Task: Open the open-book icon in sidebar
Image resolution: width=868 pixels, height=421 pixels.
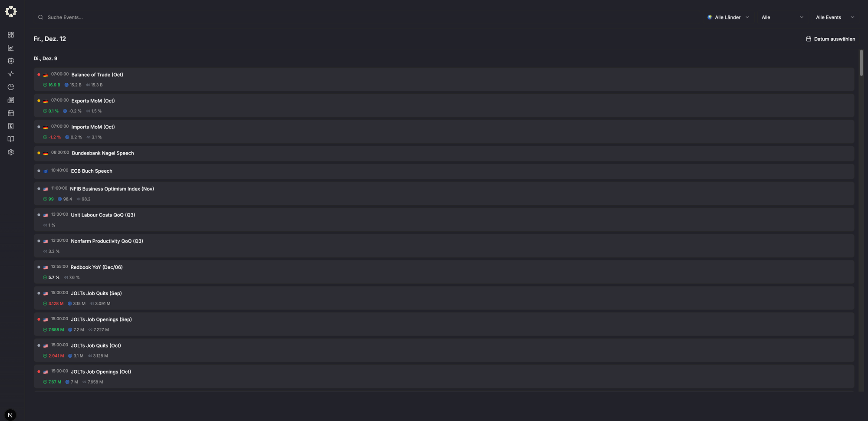Action: pyautogui.click(x=11, y=139)
